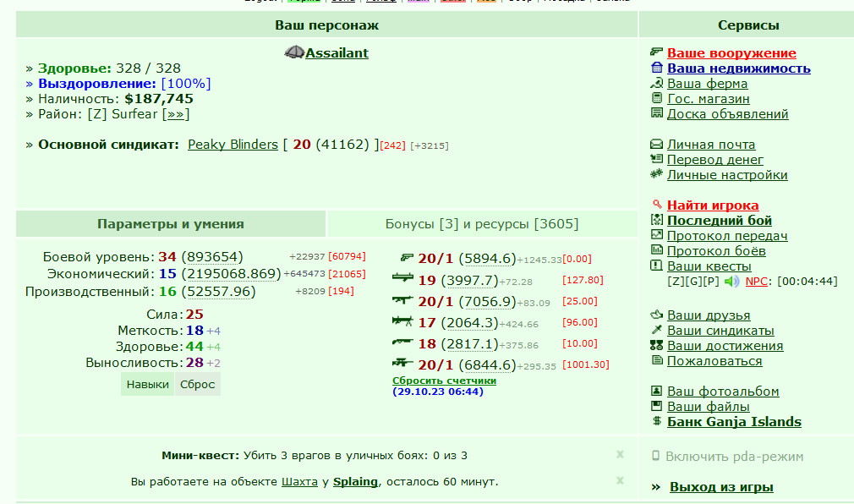
Task: Open Последний бой link
Action: coord(720,220)
